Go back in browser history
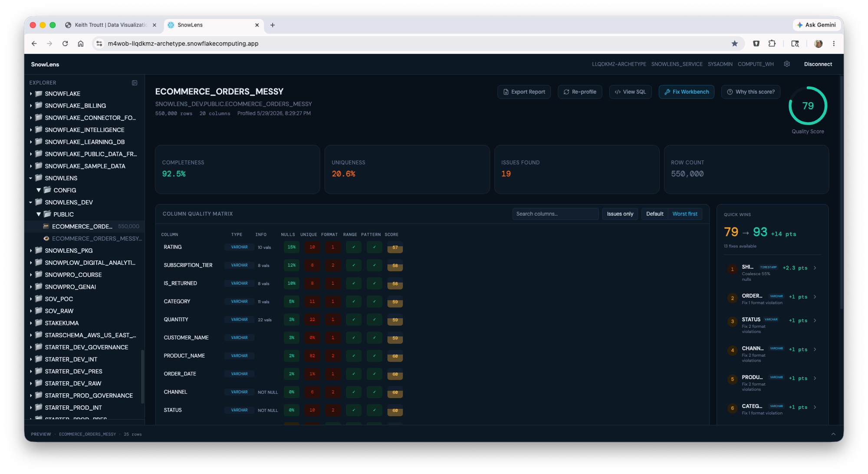868x474 pixels. click(x=34, y=43)
